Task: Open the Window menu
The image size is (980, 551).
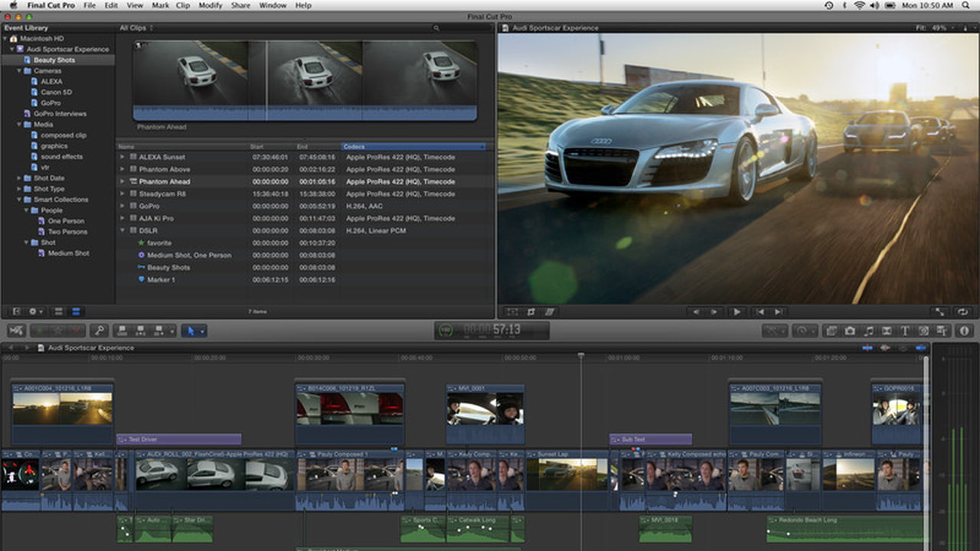Action: pos(273,5)
